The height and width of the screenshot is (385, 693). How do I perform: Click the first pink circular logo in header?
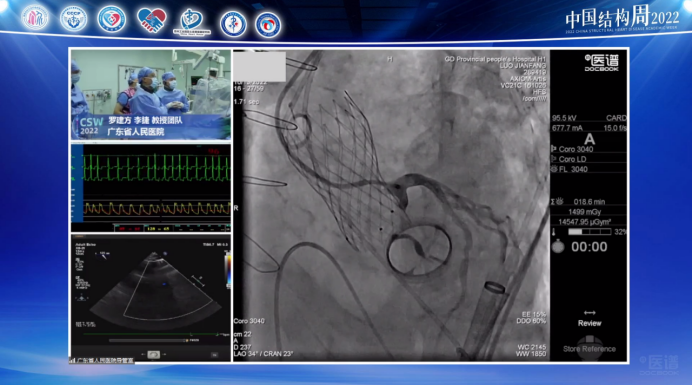[35, 18]
